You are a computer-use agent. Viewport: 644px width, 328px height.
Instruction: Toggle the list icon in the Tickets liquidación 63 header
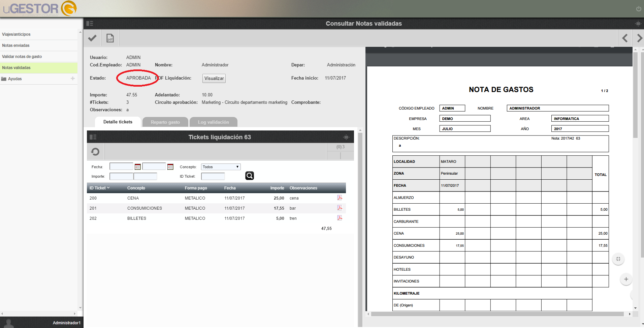coord(93,137)
